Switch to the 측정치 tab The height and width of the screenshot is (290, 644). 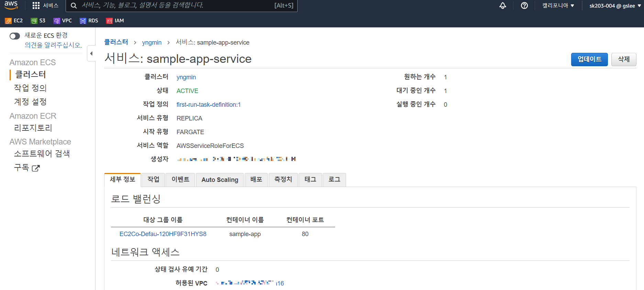point(283,179)
